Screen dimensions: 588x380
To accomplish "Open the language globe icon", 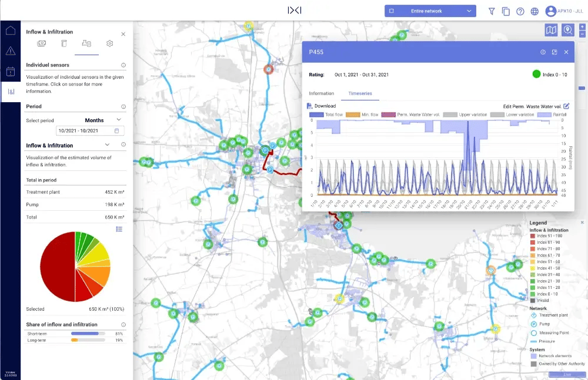I will point(534,11).
